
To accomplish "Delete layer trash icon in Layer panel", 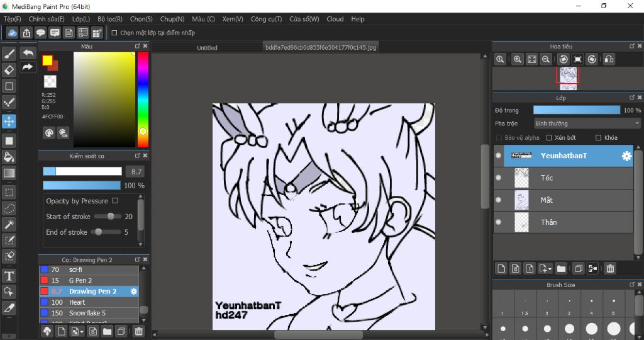I will pyautogui.click(x=610, y=268).
